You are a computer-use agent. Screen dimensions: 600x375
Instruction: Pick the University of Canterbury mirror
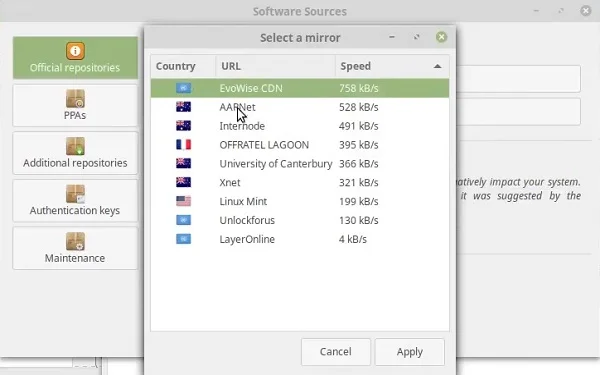tap(300, 163)
